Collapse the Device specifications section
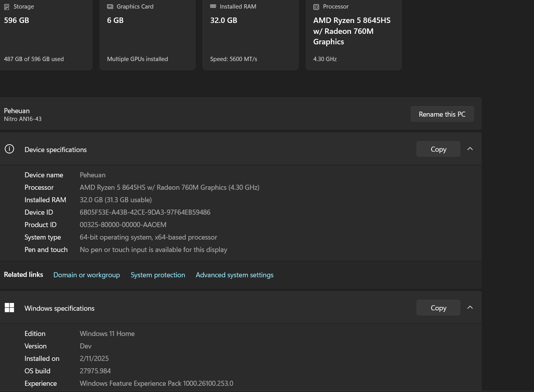This screenshot has height=392, width=534. [470, 149]
